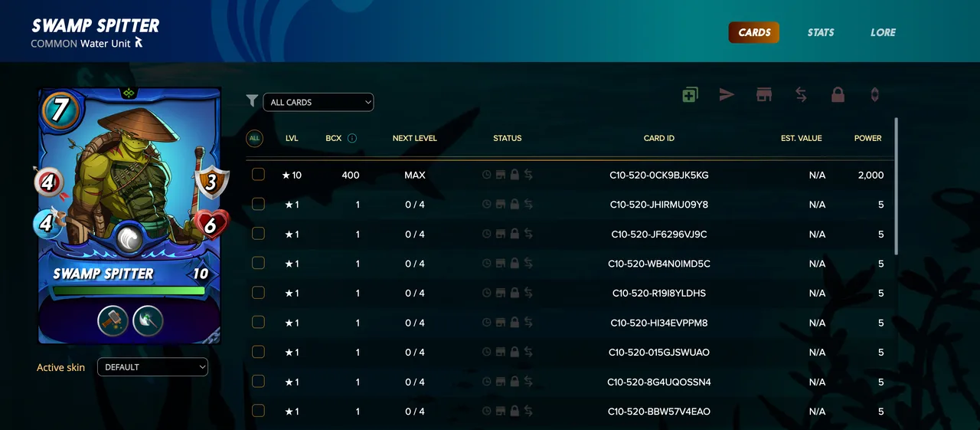Sort by the EST. VALUE column header
This screenshot has width=980, height=430.
pos(801,139)
